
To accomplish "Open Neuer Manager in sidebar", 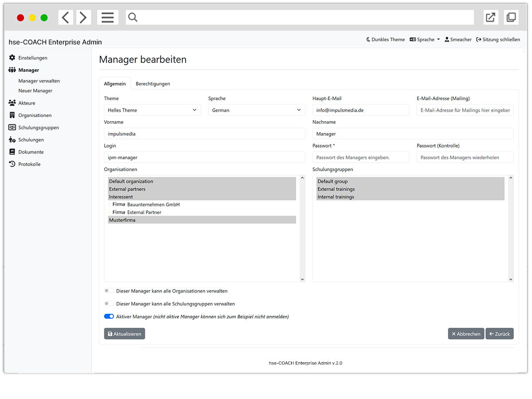I will pos(35,91).
